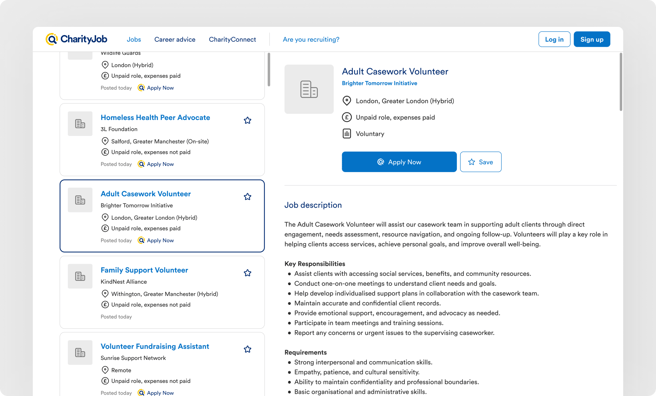This screenshot has width=656, height=396.
Task: Star the Adult Casework Volunteer card
Action: (247, 197)
